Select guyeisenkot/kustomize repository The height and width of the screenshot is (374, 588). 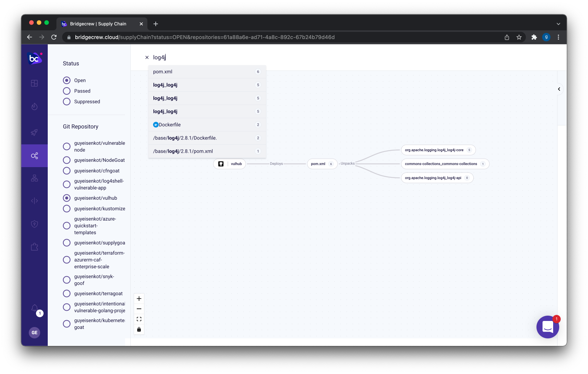tap(67, 209)
